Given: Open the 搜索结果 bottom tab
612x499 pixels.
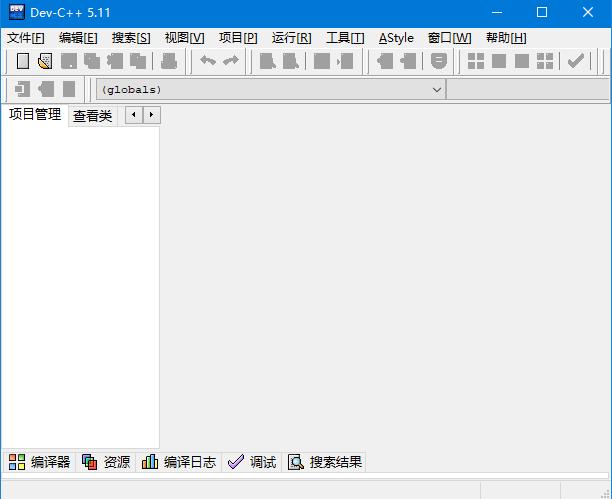Looking at the screenshot, I should 324,462.
